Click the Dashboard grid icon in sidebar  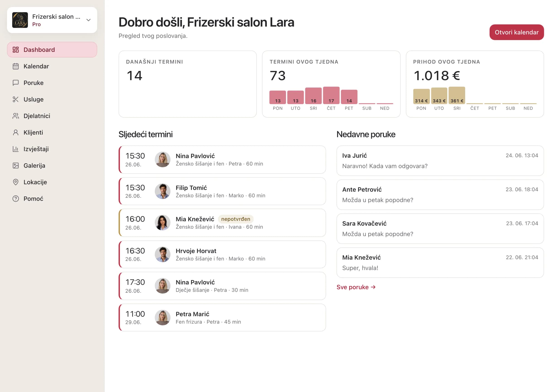16,50
